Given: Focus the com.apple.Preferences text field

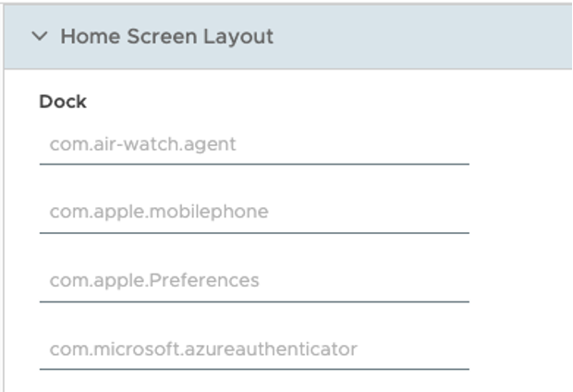Looking at the screenshot, I should (x=253, y=280).
